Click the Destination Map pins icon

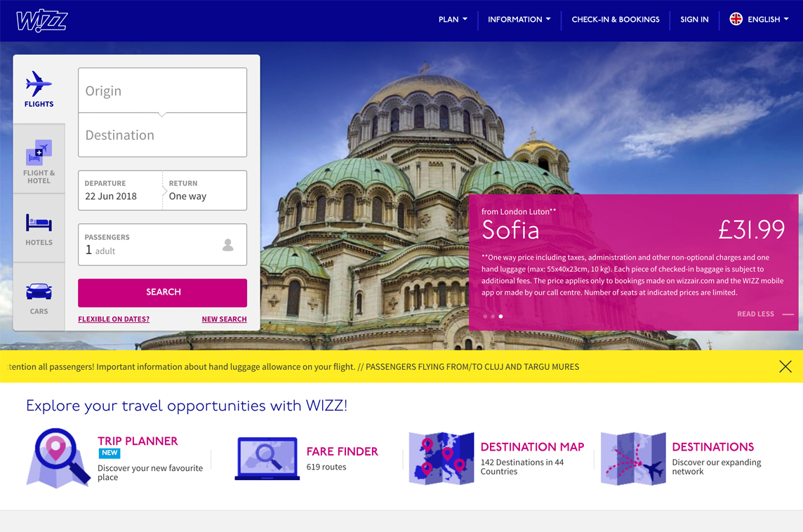coord(442,458)
